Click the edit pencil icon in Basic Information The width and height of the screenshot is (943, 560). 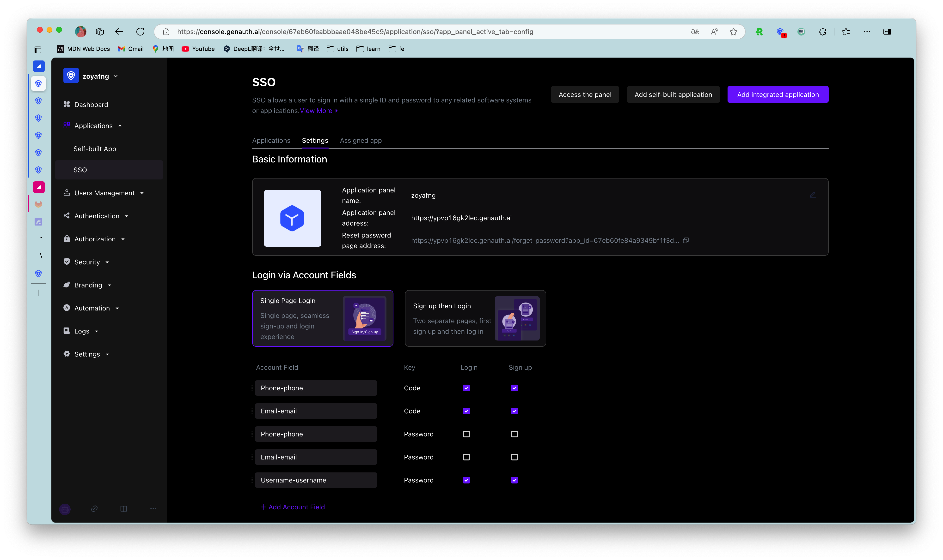point(812,195)
